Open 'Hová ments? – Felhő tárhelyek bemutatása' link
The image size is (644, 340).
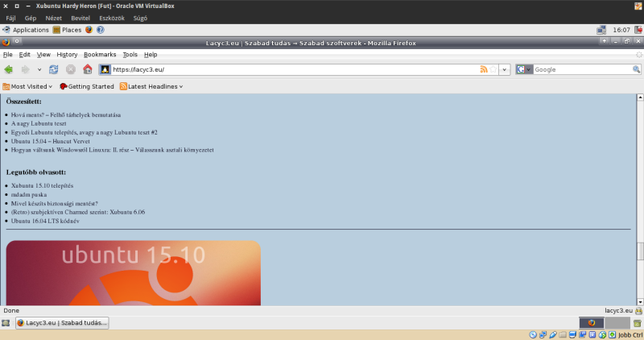(66, 115)
